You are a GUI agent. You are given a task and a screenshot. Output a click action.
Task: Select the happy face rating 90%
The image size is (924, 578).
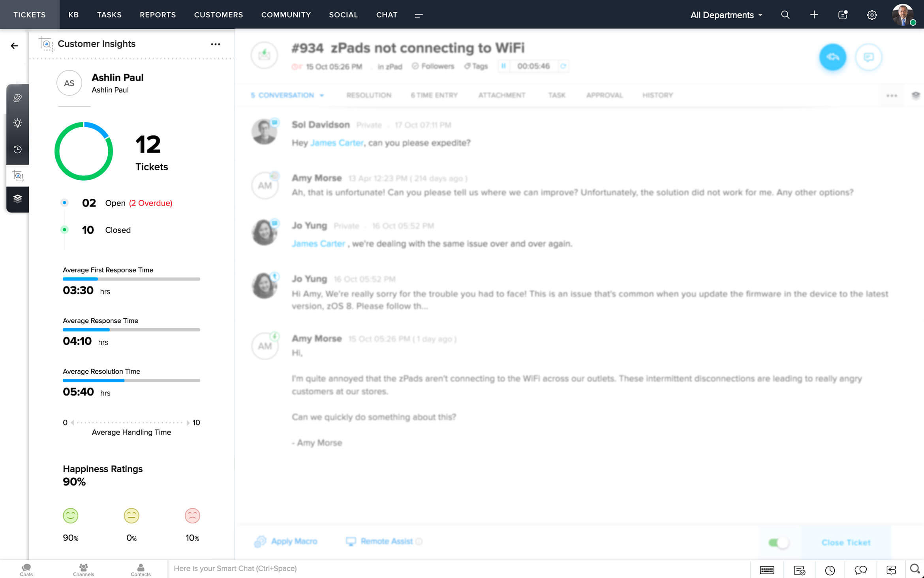[70, 516]
